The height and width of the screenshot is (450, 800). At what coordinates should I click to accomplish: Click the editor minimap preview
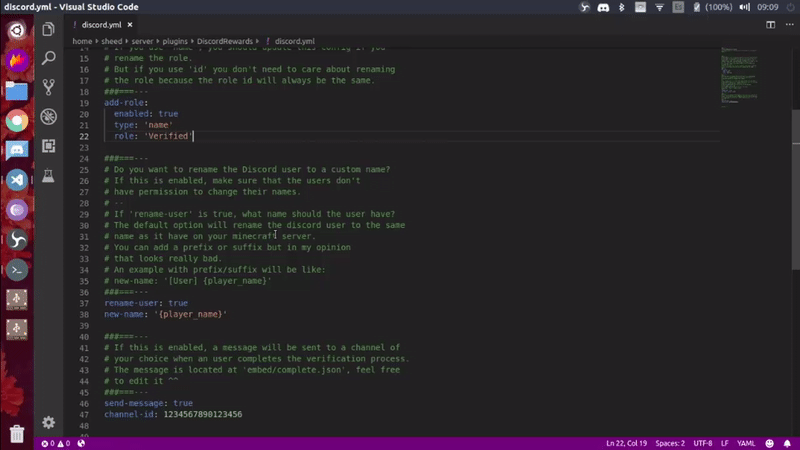[739, 77]
